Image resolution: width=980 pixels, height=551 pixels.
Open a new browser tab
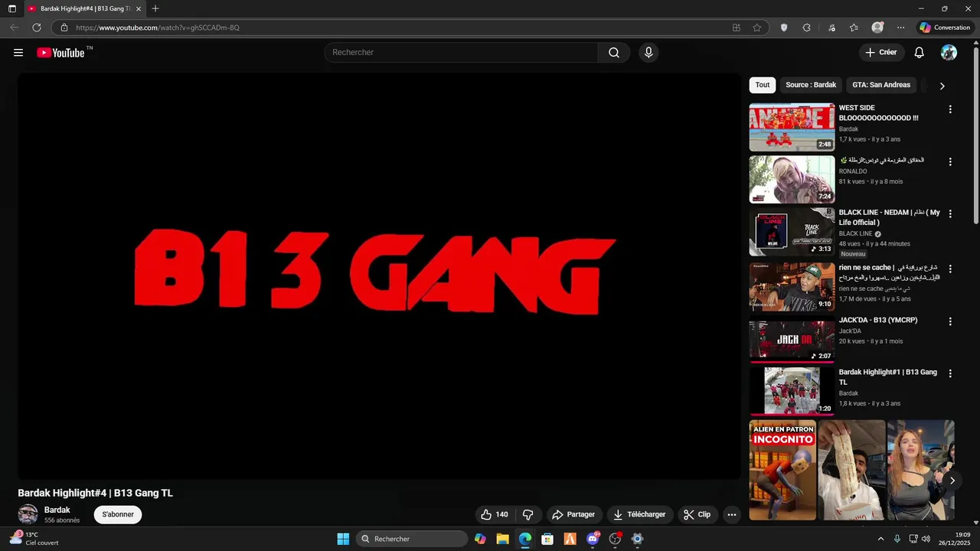click(x=155, y=8)
